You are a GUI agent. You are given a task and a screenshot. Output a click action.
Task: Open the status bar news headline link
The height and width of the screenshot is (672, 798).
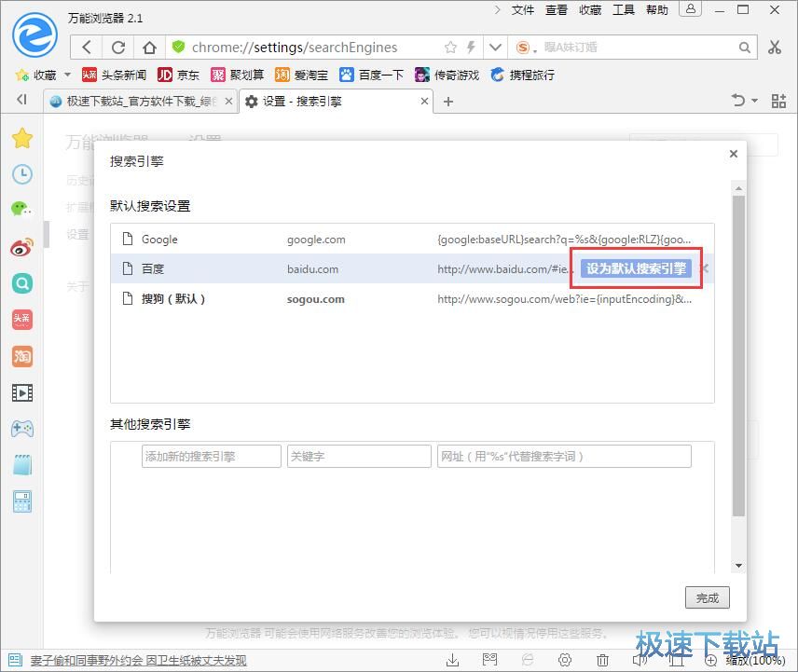[x=138, y=660]
